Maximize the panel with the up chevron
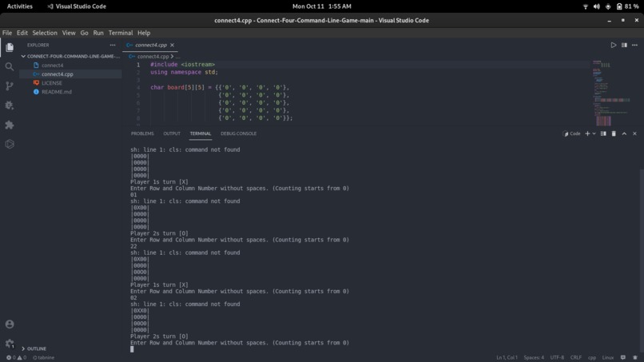Image resolution: width=644 pixels, height=362 pixels. [624, 133]
